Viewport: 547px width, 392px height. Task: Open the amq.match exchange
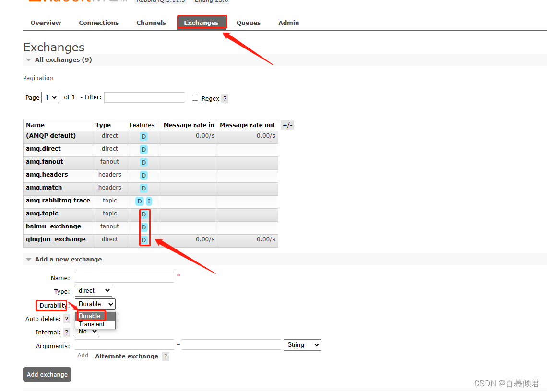point(44,187)
